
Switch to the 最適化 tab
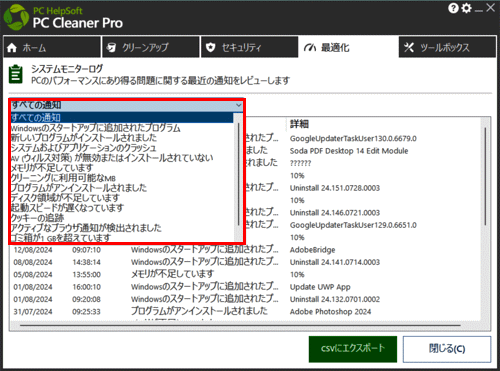348,47
